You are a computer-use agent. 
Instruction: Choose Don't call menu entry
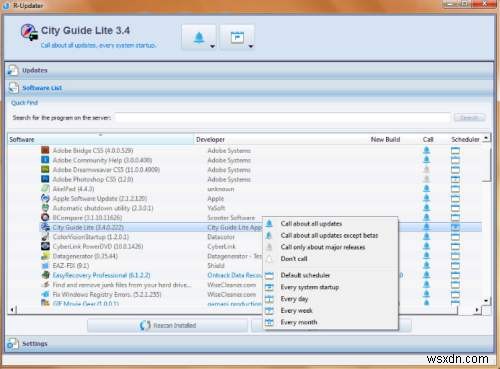pos(330,259)
